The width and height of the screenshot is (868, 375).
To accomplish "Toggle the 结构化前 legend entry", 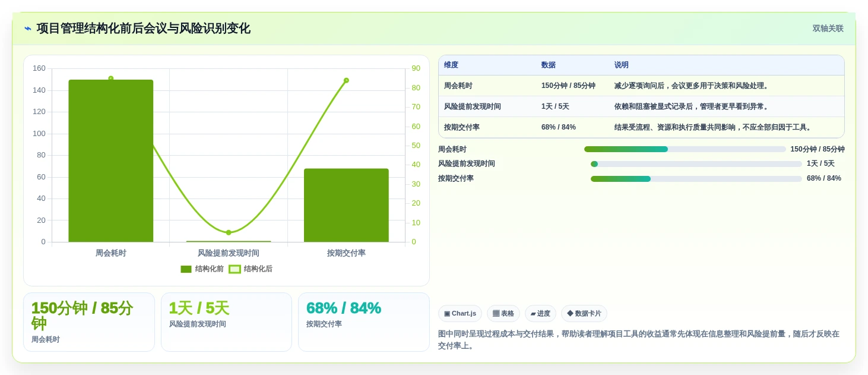I will click(202, 269).
